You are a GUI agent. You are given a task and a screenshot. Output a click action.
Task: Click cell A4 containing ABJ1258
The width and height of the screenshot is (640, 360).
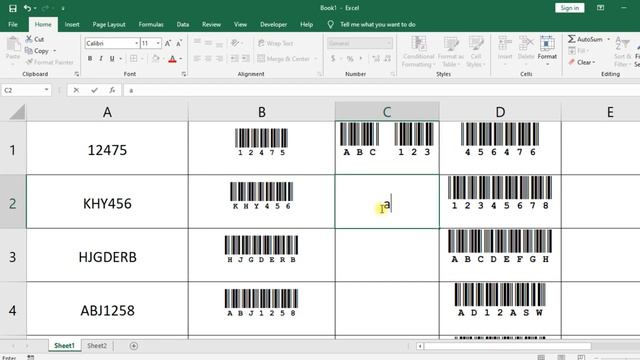tap(107, 310)
